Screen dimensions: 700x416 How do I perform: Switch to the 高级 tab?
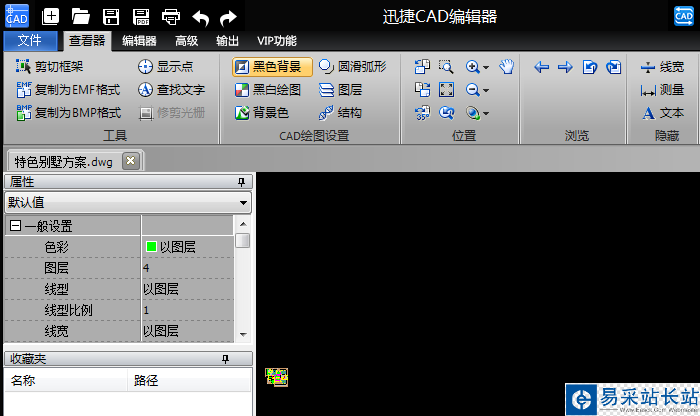coord(186,41)
